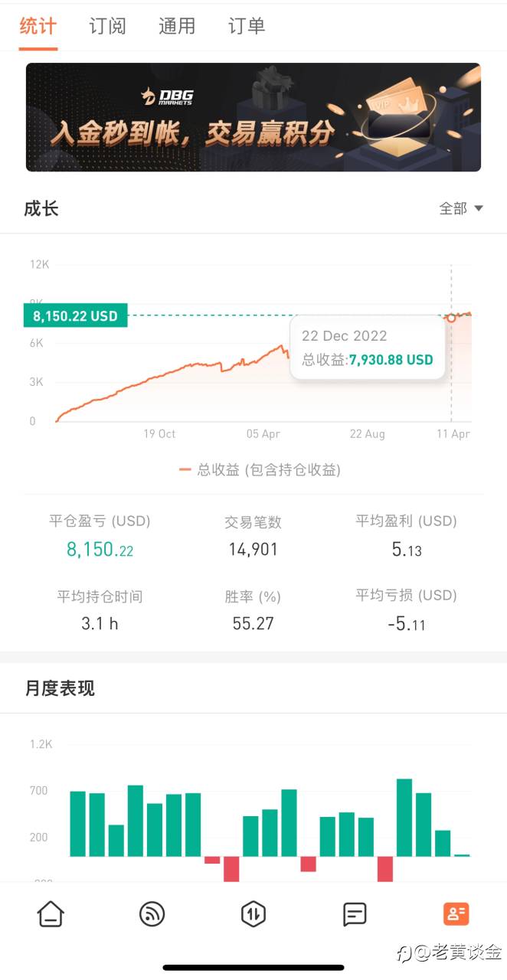This screenshot has width=507, height=980.
Task: Open the messages chat icon
Action: tap(355, 913)
